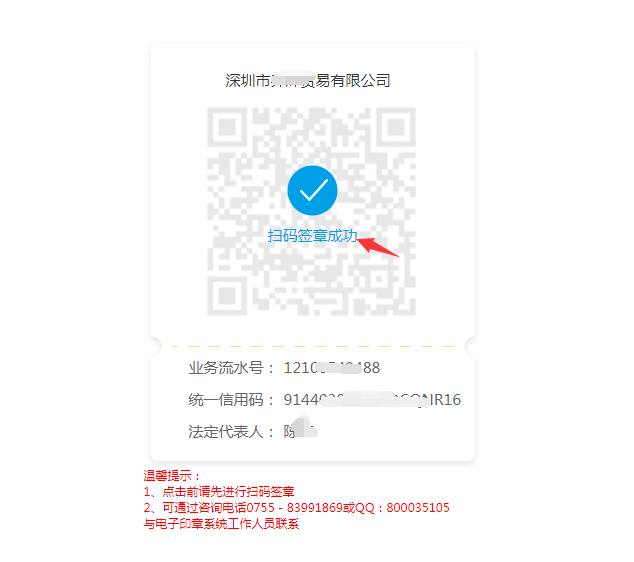Screen dimensions: 634x562
Task: Click the QQ number 800035105
Action: tap(418, 508)
